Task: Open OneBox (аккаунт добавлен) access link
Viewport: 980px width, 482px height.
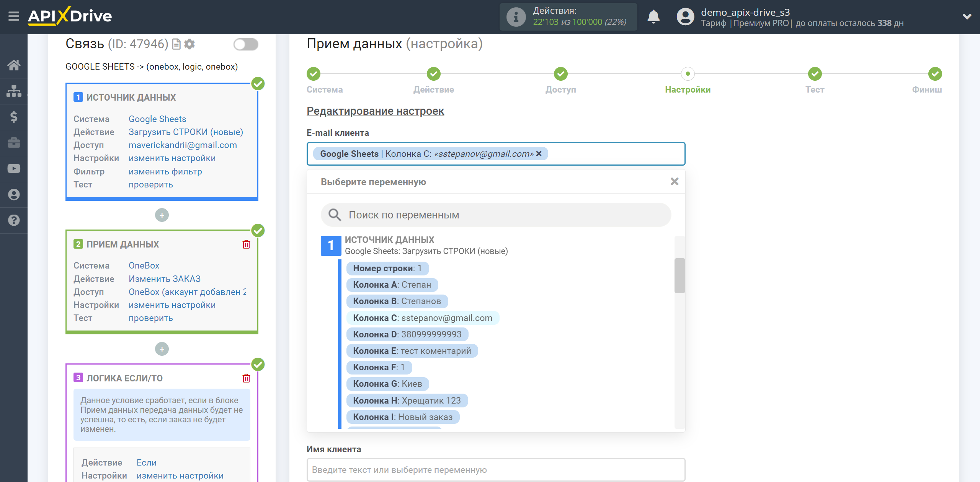Action: (x=187, y=292)
